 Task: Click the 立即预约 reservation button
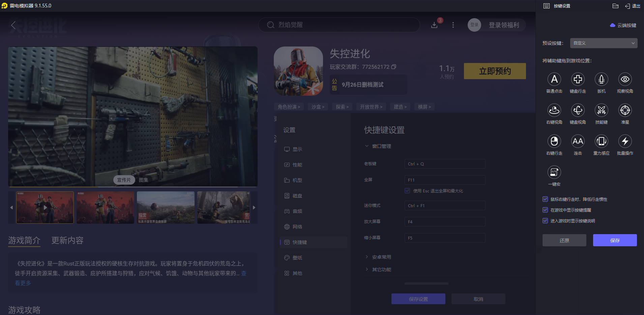(495, 71)
